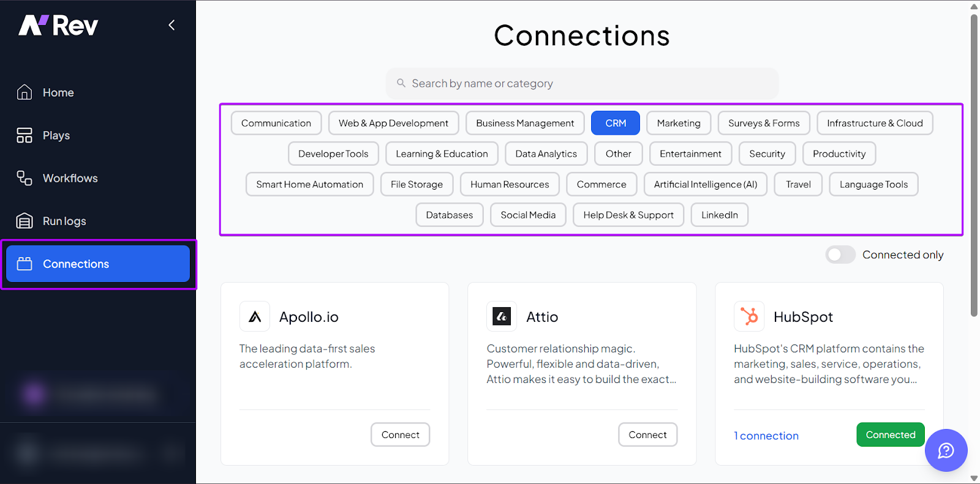The height and width of the screenshot is (484, 980).
Task: Connect the Apollo.io integration
Action: click(401, 434)
